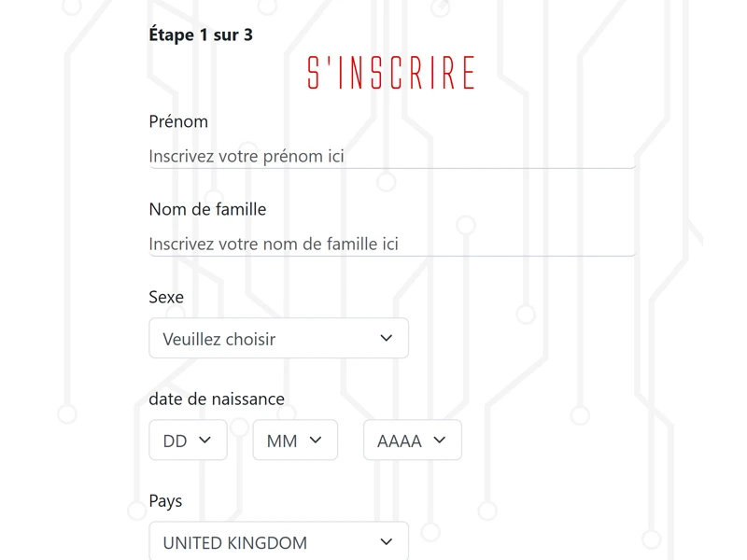747x560 pixels.
Task: Open the DD day of birth dropdown
Action: (x=189, y=440)
